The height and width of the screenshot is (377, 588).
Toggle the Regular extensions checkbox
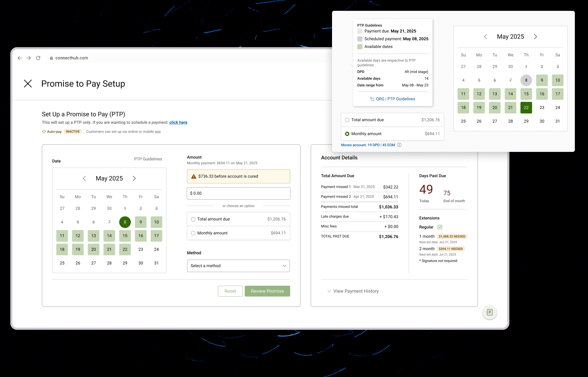[440, 227]
